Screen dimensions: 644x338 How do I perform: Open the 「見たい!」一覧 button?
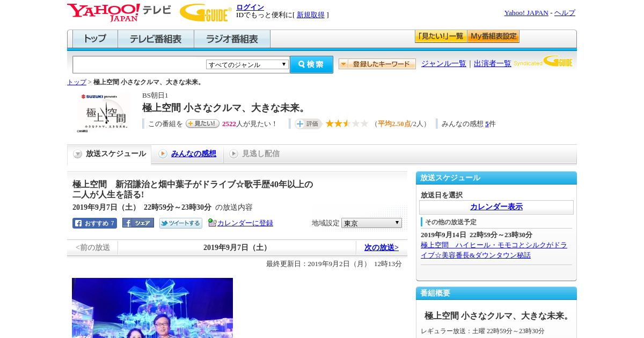pos(441,36)
